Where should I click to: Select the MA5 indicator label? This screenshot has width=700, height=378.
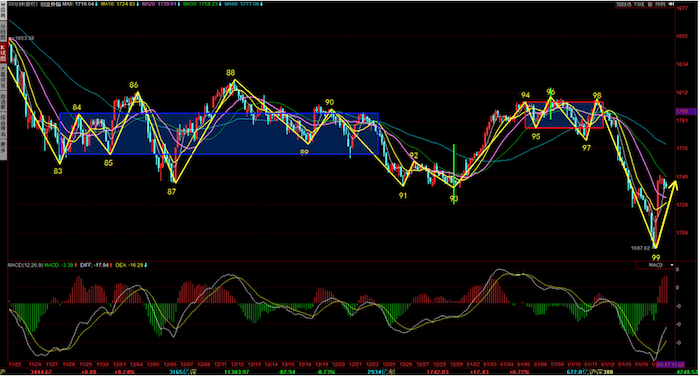click(79, 4)
